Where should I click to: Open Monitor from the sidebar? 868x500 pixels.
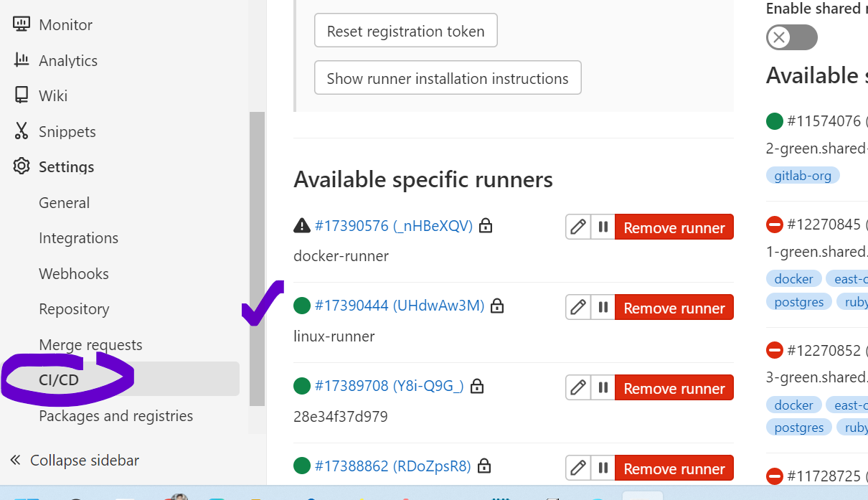(65, 24)
